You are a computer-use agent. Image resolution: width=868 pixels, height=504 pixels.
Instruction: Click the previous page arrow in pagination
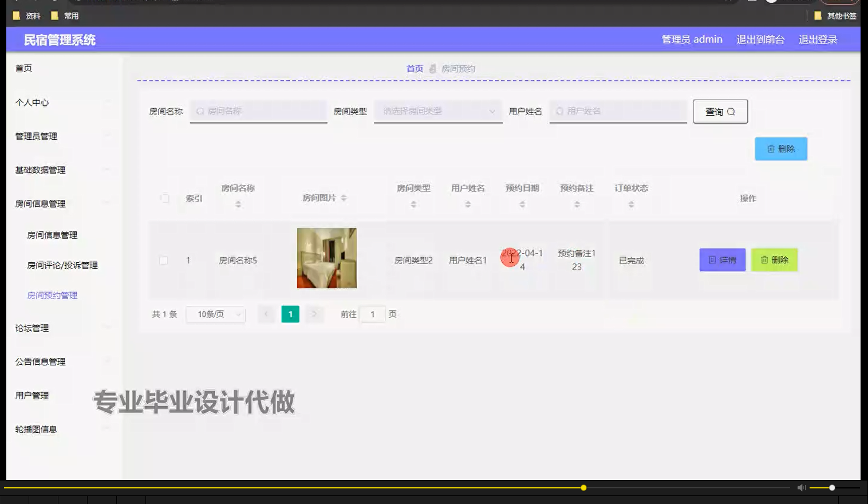tap(266, 314)
